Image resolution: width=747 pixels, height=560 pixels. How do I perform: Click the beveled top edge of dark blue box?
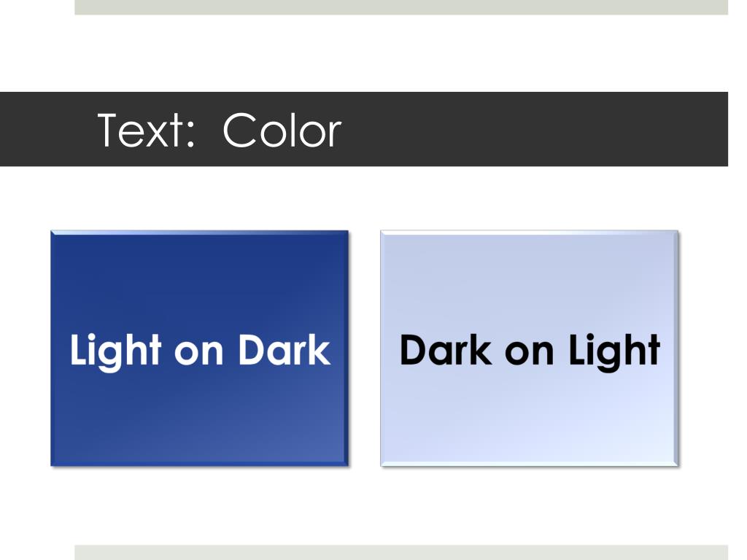(200, 233)
